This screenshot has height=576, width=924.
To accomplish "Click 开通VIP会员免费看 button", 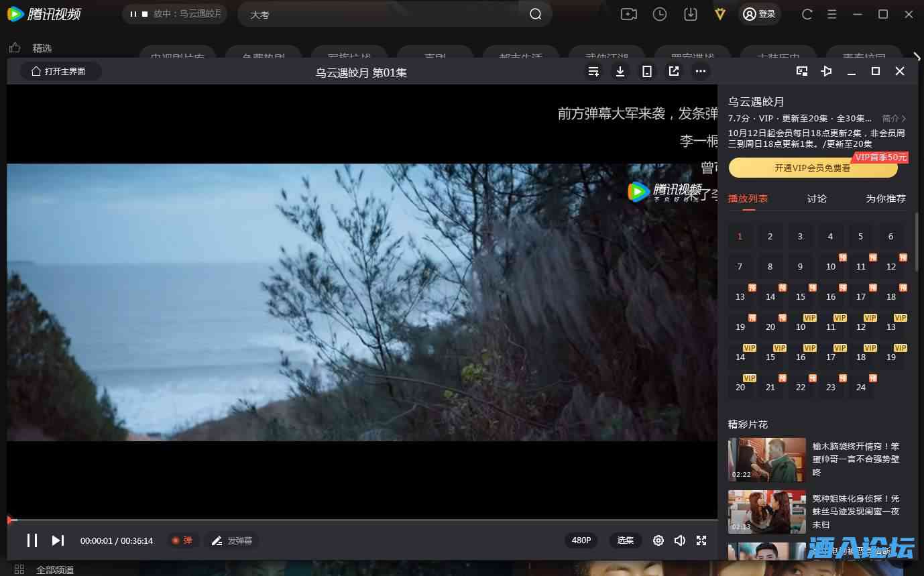I will point(812,168).
